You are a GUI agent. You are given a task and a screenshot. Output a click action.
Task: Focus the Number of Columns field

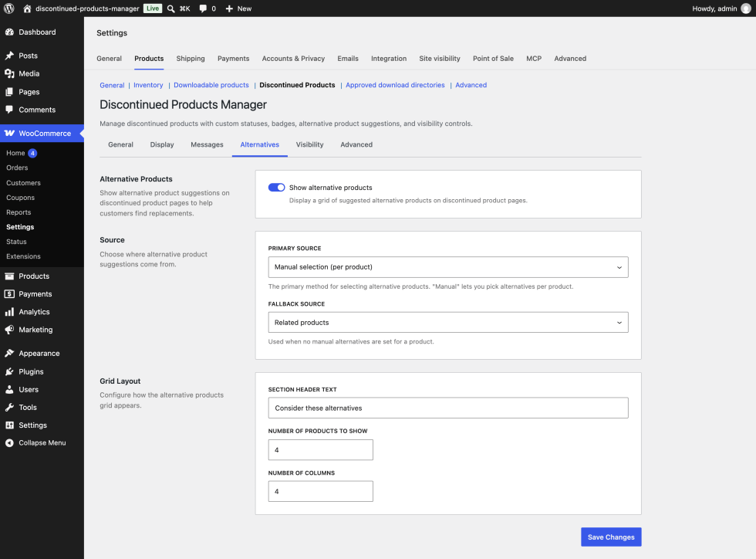(x=321, y=491)
